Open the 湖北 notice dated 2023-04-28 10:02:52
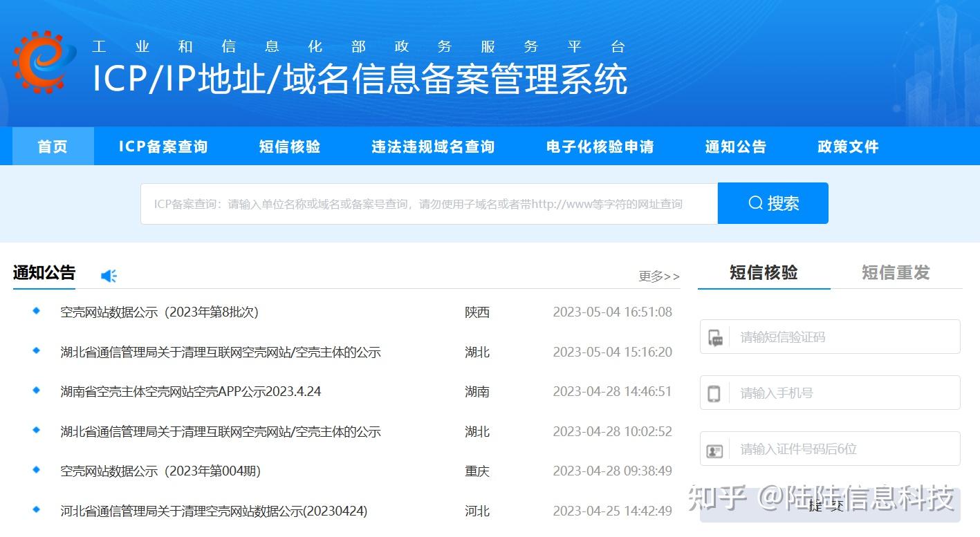 click(x=221, y=432)
